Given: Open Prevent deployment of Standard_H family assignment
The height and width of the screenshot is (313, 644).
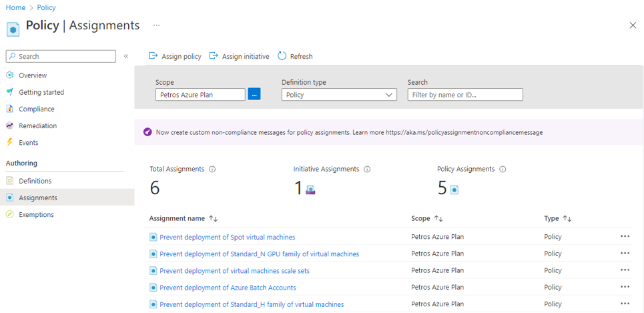Looking at the screenshot, I should tap(252, 304).
